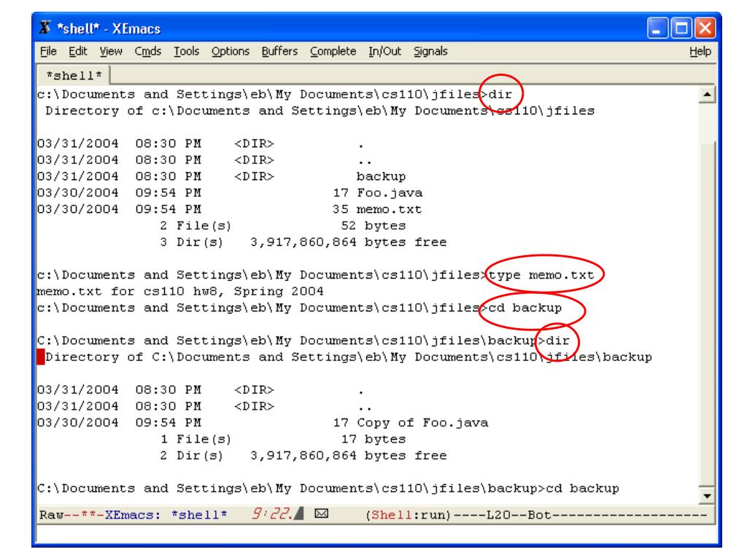Open the Signals menu
The image size is (747, 560).
pyautogui.click(x=430, y=52)
